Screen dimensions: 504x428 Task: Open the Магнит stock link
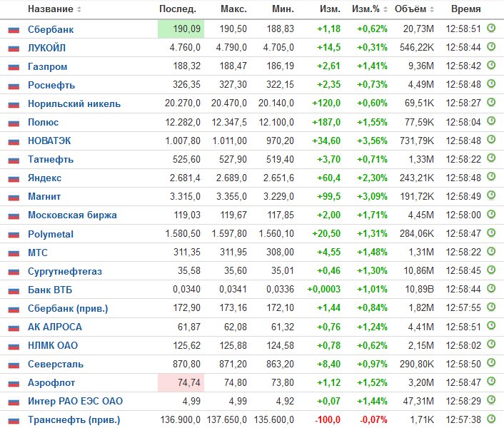pyautogui.click(x=44, y=196)
